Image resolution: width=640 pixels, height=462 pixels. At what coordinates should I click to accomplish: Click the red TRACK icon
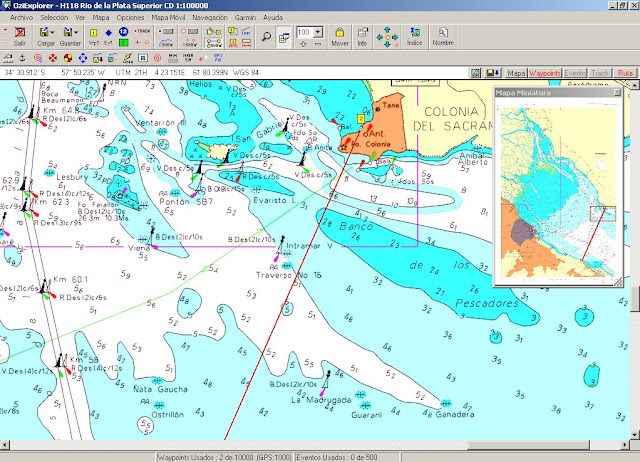(x=143, y=31)
